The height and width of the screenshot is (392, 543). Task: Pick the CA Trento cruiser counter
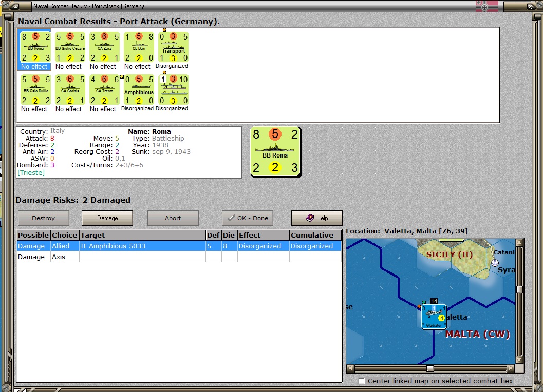pos(104,89)
